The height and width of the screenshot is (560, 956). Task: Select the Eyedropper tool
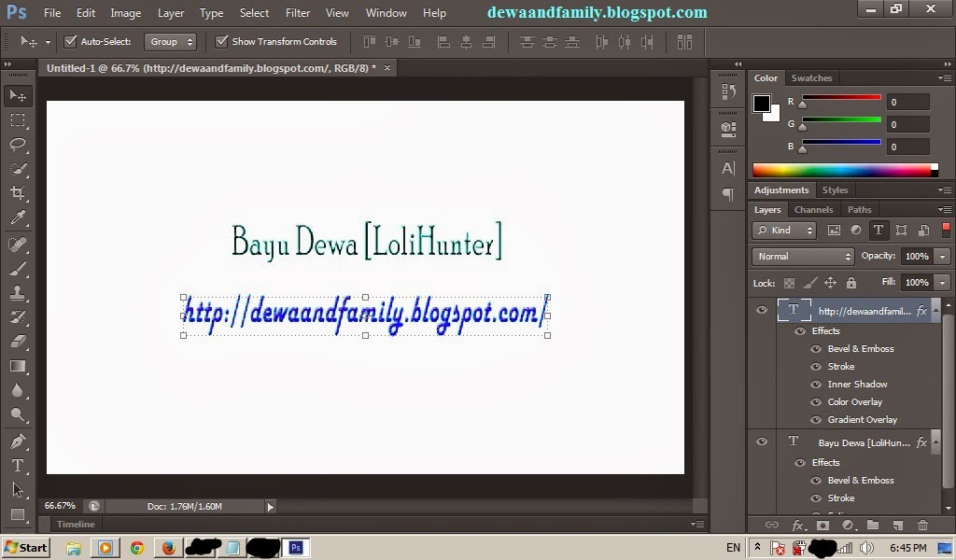[18, 218]
